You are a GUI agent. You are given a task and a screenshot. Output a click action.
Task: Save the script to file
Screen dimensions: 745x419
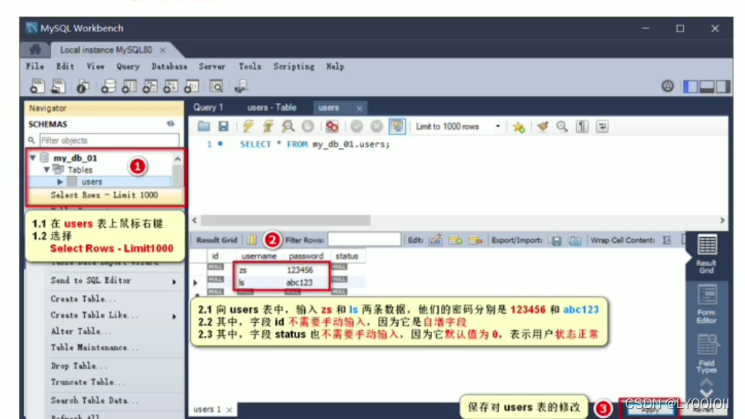point(223,126)
